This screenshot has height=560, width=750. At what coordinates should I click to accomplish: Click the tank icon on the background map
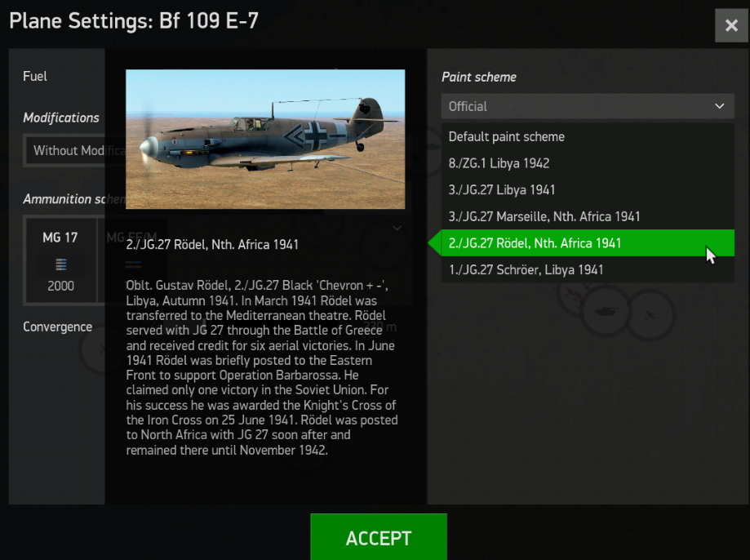606,311
